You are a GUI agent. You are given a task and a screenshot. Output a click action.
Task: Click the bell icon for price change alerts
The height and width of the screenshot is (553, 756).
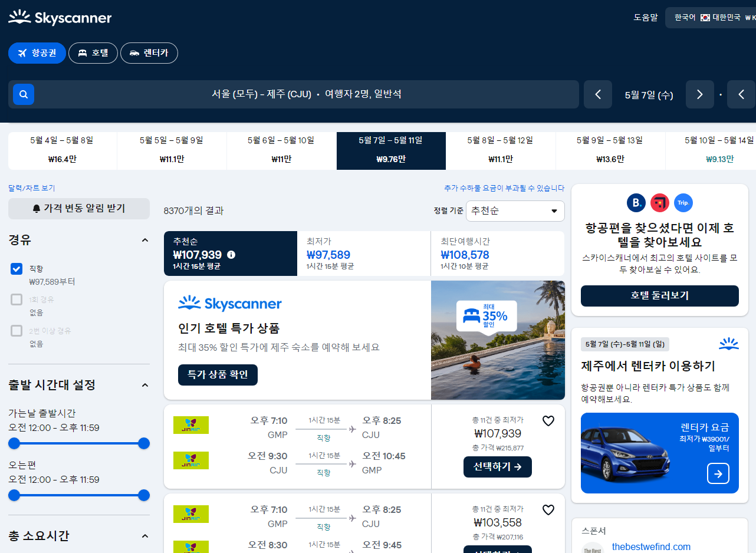coord(37,209)
